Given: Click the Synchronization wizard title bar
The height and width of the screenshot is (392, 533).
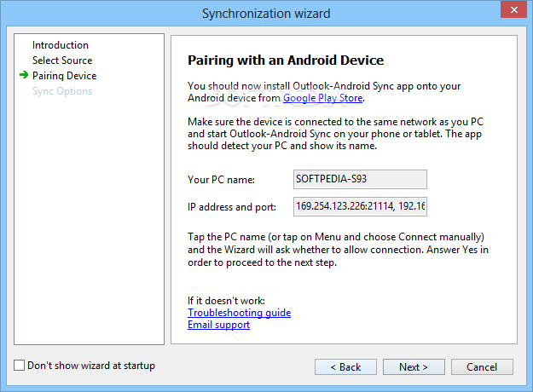Looking at the screenshot, I should (266, 14).
